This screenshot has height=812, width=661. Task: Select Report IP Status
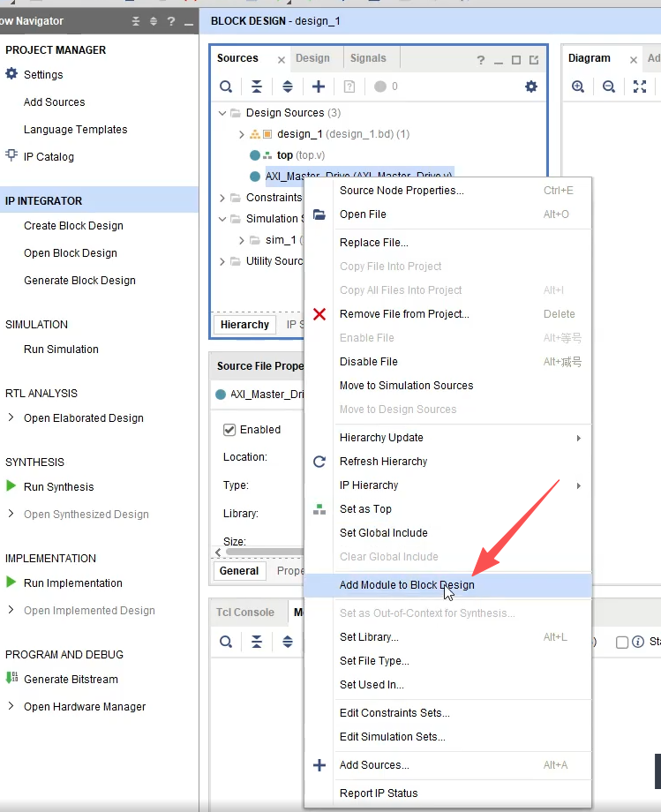[x=447, y=793]
